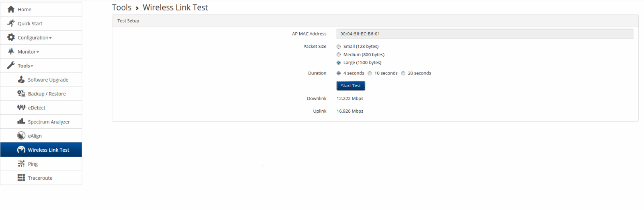Choose the 10 seconds duration option

(370, 73)
